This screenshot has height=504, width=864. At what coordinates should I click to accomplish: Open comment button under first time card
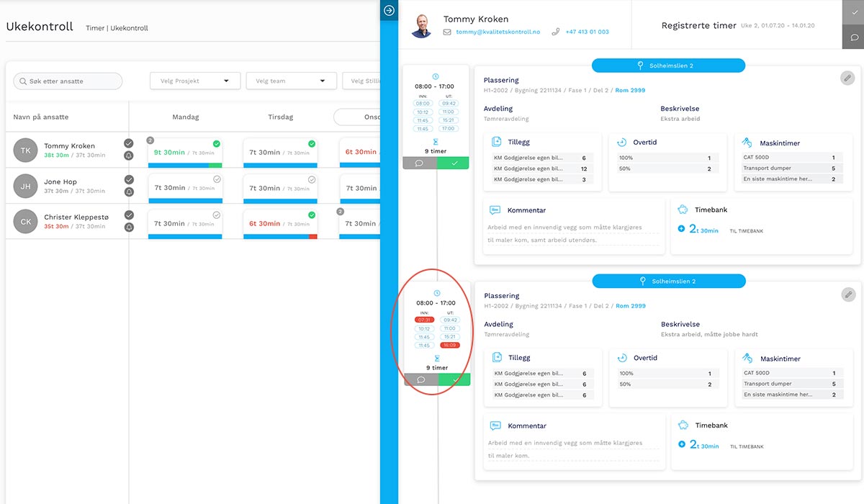(x=420, y=163)
